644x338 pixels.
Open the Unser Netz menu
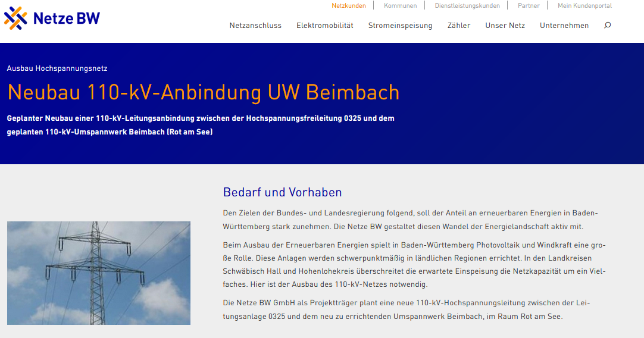(505, 26)
